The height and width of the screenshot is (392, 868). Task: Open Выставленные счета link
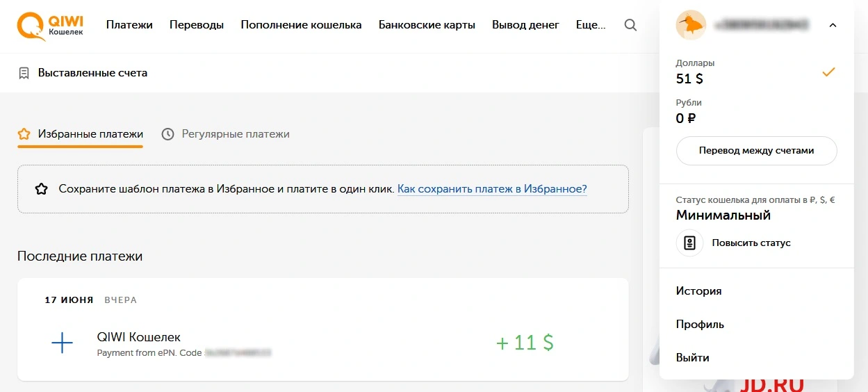pyautogui.click(x=92, y=73)
